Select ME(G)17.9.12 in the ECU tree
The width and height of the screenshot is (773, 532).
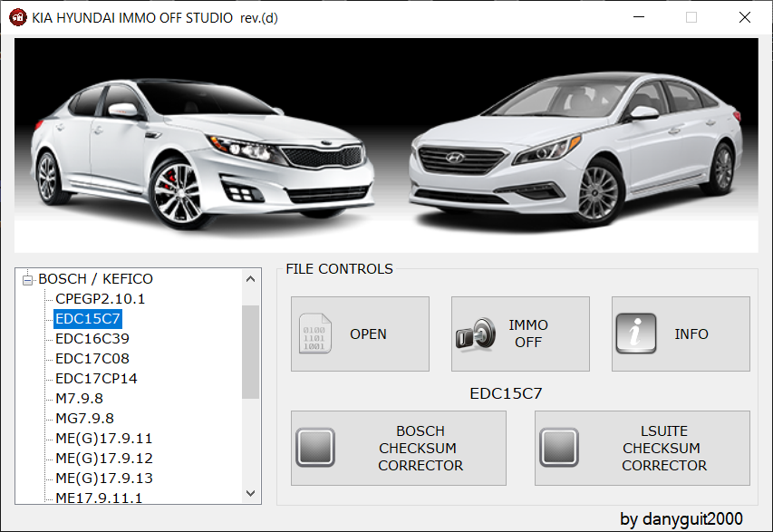pyautogui.click(x=104, y=459)
